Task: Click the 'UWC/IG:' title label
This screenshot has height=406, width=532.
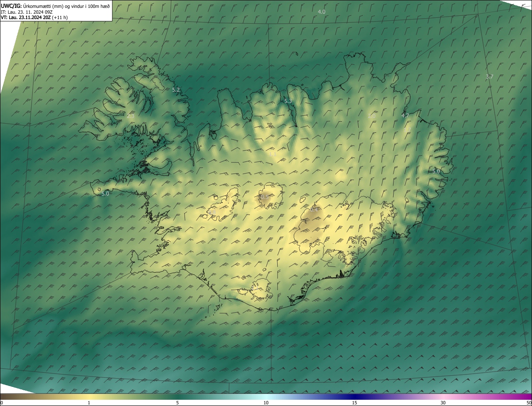Action: click(11, 6)
